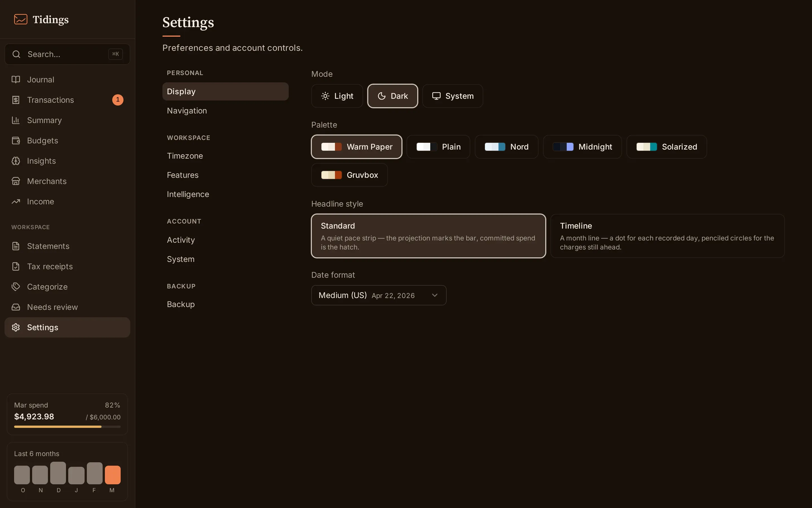Click the Statements document icon
This screenshot has width=812, height=508.
point(16,246)
